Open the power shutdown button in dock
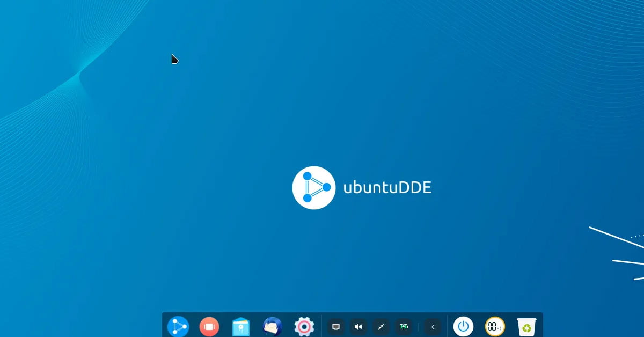The image size is (644, 337). point(464,326)
